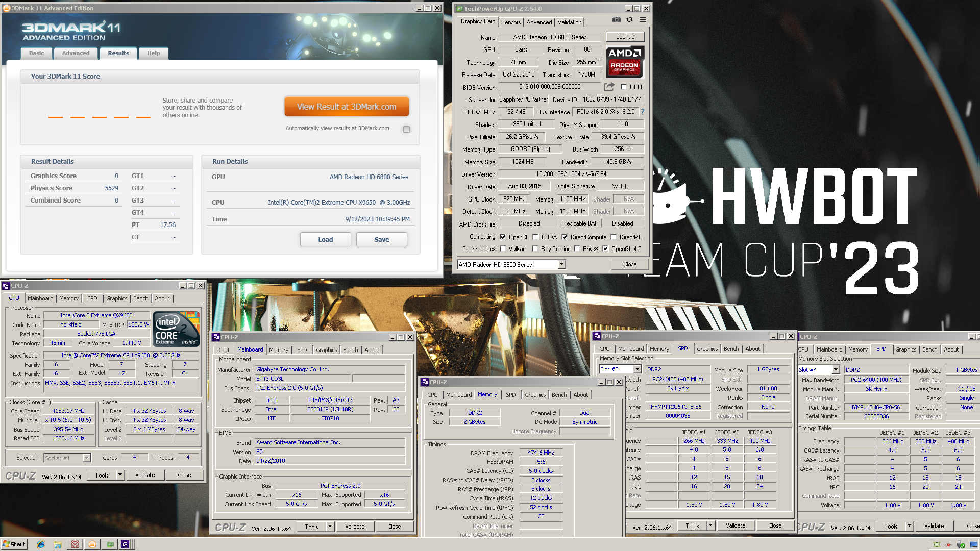980x551 pixels.
Task: Click the display monitor tray icon
Action: [973, 544]
